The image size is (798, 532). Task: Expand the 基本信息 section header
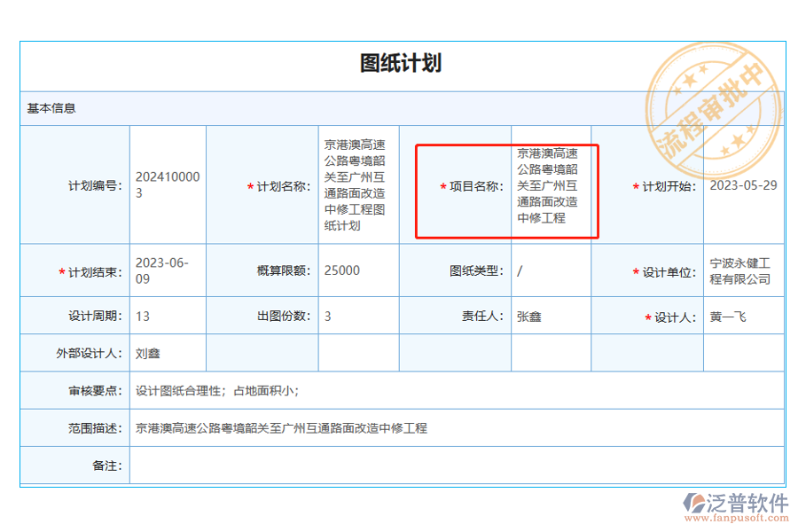coord(50,107)
